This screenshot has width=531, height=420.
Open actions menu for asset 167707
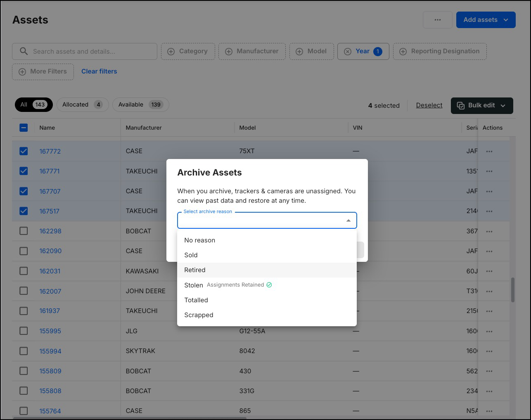[x=489, y=191]
